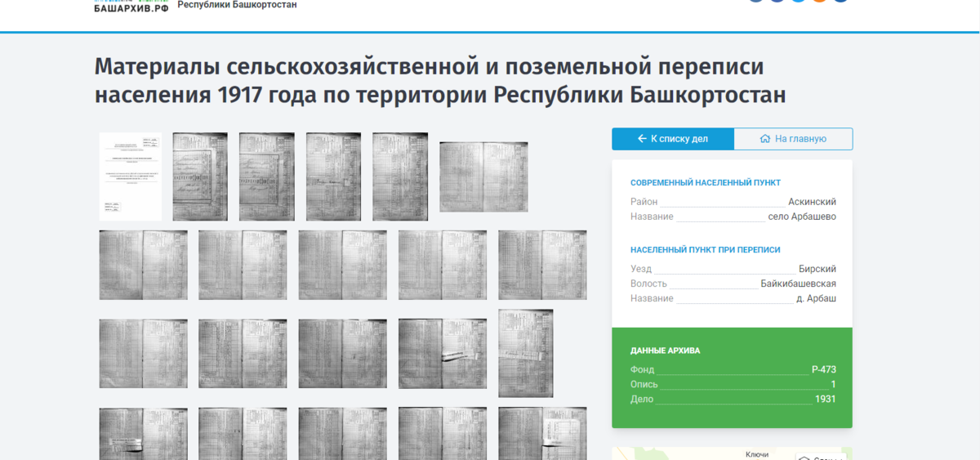Open the На главную home button

tap(793, 139)
